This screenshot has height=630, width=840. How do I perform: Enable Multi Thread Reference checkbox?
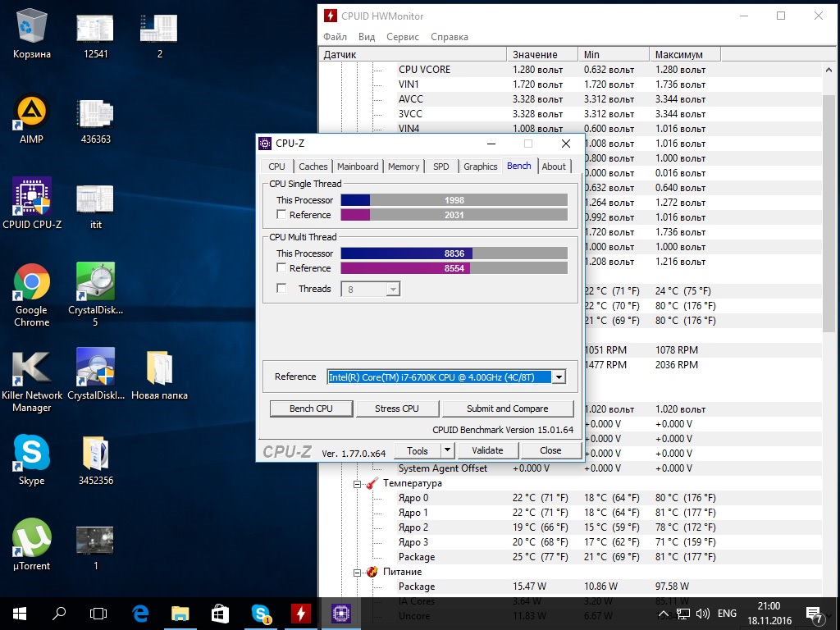click(281, 267)
